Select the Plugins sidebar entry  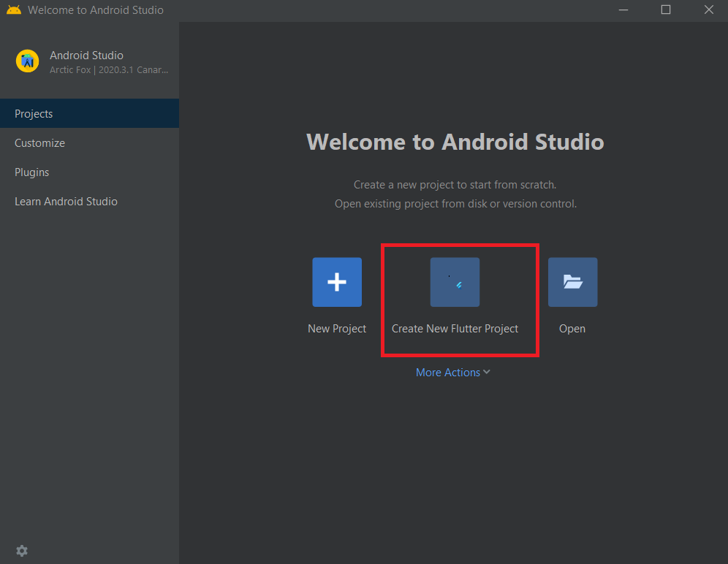point(31,172)
